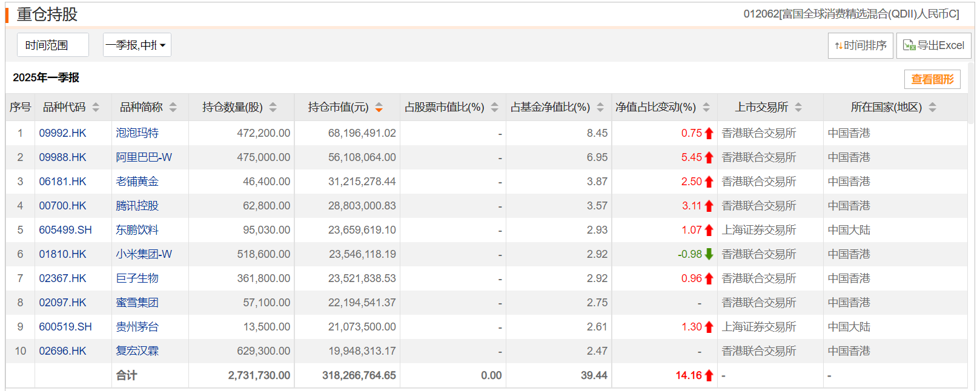
Task: Click 中国大陆 in 东鹏饮料 row
Action: (x=849, y=230)
